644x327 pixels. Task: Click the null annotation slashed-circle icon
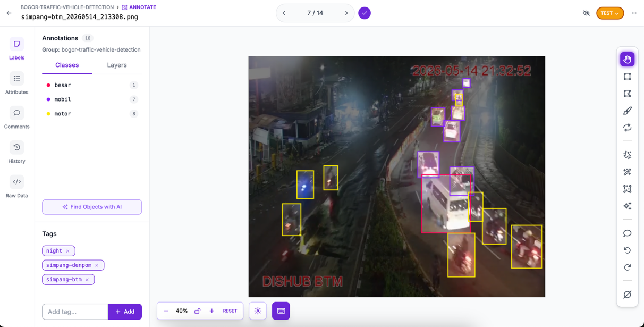(x=627, y=295)
